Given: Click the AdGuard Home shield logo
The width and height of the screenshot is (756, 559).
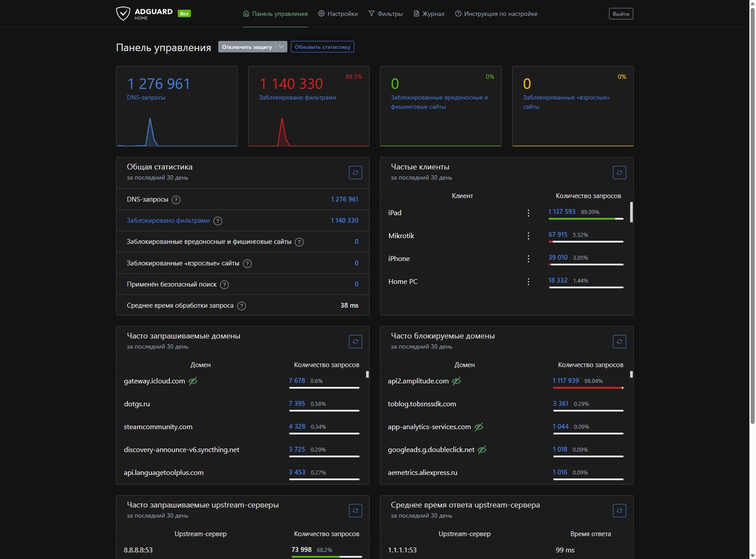Looking at the screenshot, I should point(123,14).
